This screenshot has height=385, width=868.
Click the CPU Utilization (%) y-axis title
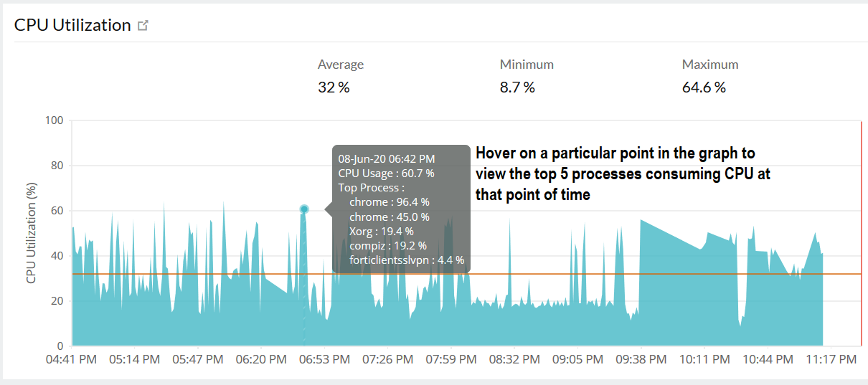click(x=32, y=232)
